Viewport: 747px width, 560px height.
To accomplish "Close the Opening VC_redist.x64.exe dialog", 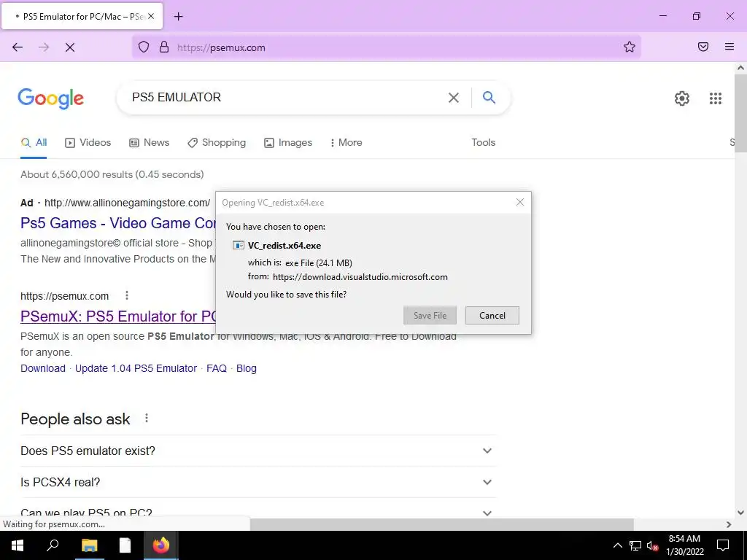I will pyautogui.click(x=519, y=203).
